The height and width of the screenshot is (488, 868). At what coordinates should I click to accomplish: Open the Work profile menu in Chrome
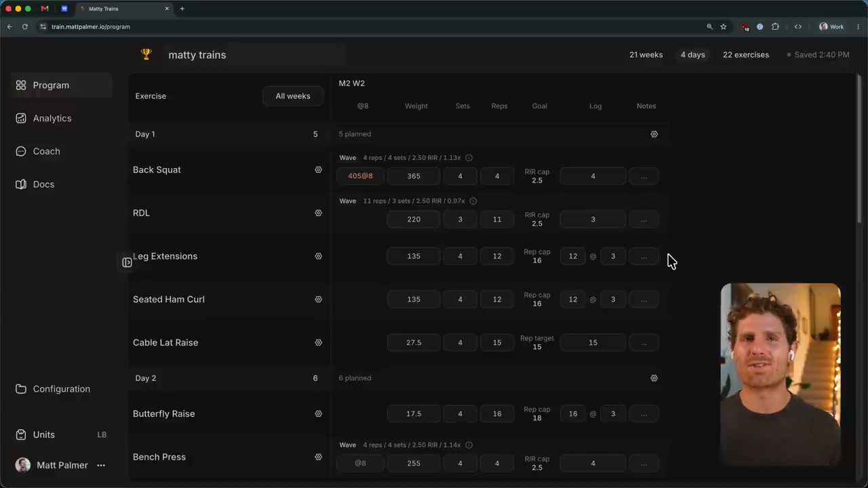pos(832,26)
